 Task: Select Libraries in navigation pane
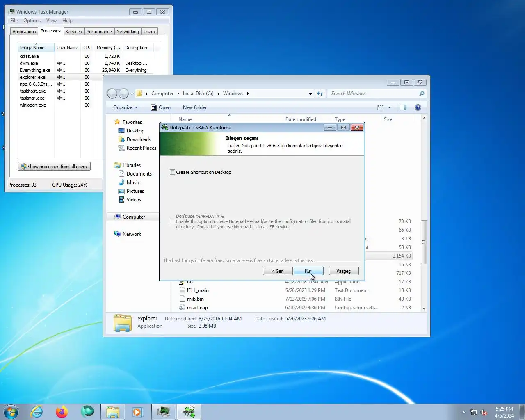tap(131, 165)
